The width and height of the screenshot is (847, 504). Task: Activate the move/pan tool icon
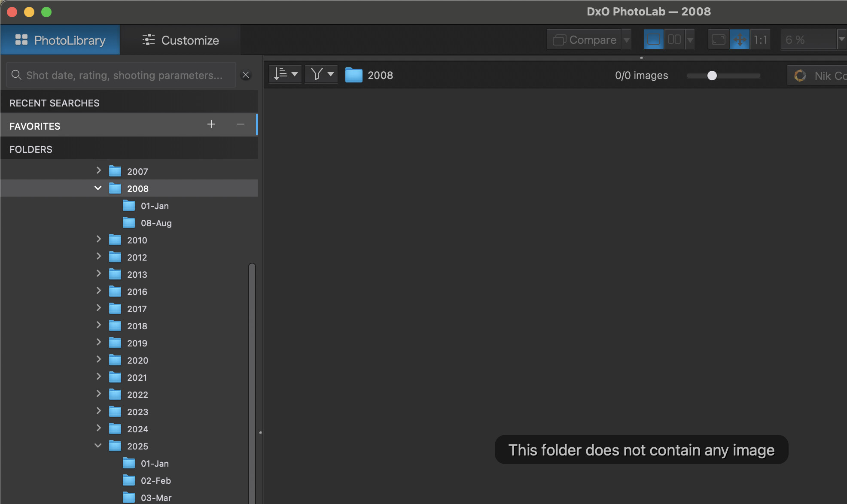(x=740, y=40)
